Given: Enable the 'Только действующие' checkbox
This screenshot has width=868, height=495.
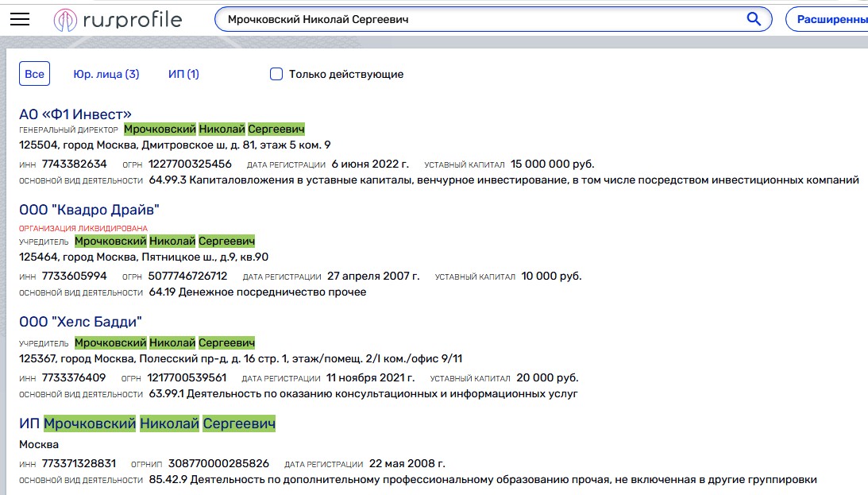Looking at the screenshot, I should pos(276,74).
